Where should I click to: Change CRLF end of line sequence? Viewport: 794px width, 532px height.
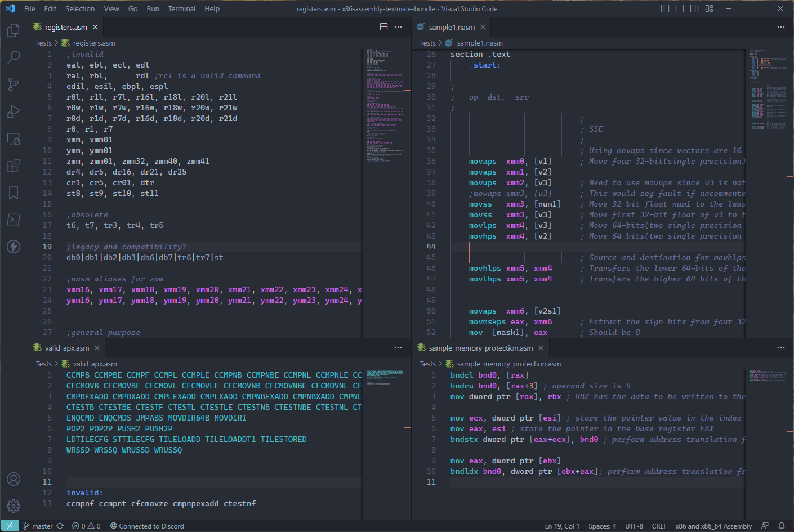(x=659, y=526)
